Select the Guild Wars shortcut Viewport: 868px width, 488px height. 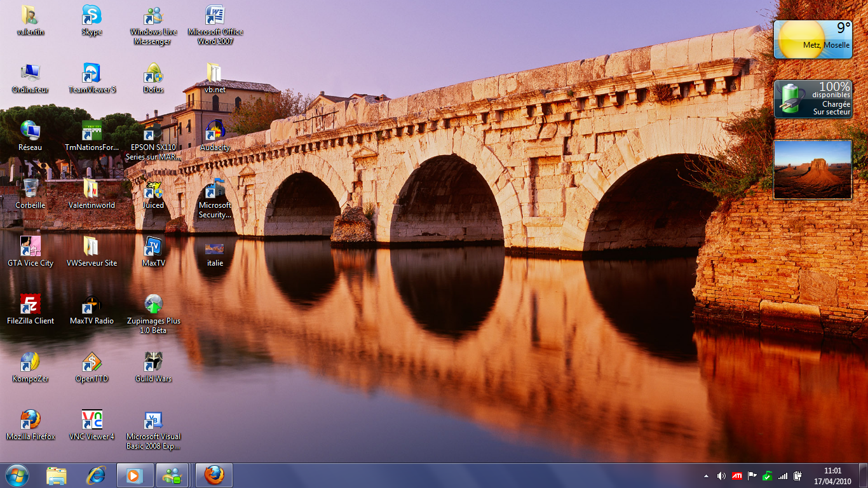153,367
